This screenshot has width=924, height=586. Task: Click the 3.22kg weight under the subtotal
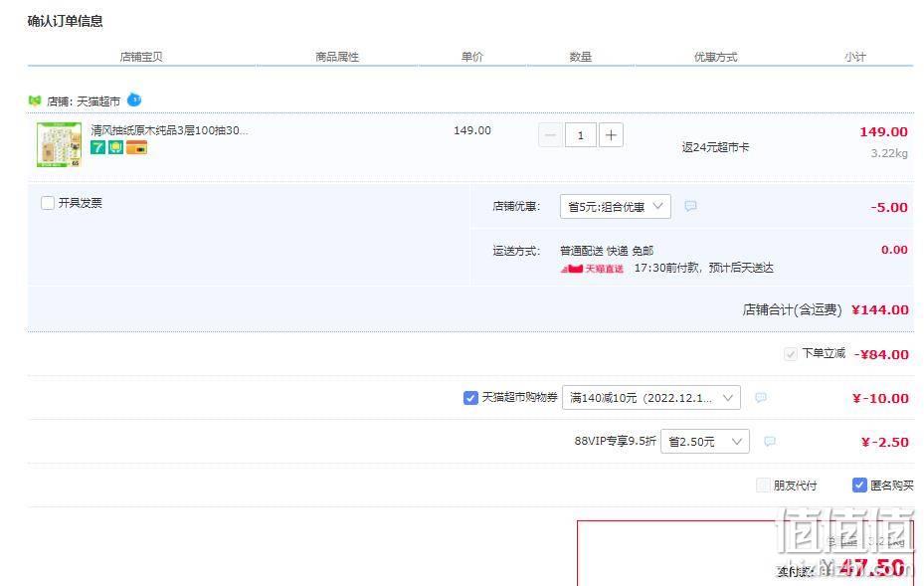click(x=889, y=153)
